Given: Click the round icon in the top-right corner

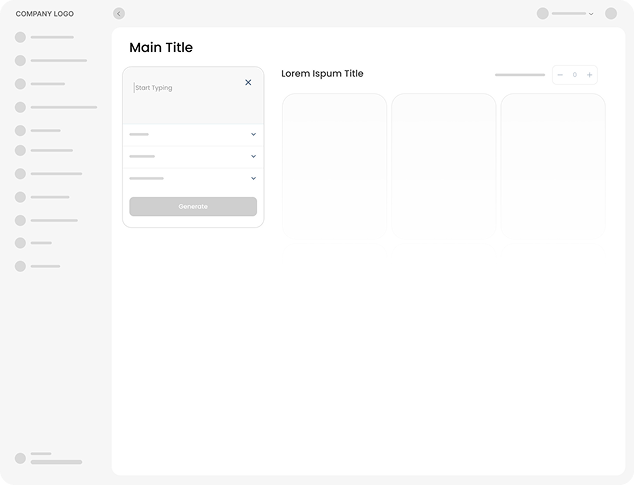Looking at the screenshot, I should point(611,14).
